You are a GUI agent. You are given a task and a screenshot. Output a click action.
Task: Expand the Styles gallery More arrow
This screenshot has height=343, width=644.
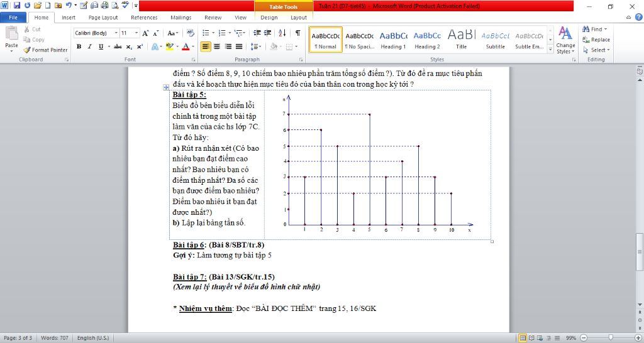click(x=550, y=49)
